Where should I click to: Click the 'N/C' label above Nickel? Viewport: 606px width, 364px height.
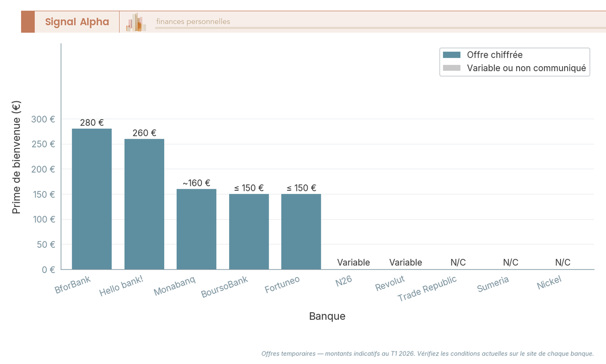[x=563, y=263]
